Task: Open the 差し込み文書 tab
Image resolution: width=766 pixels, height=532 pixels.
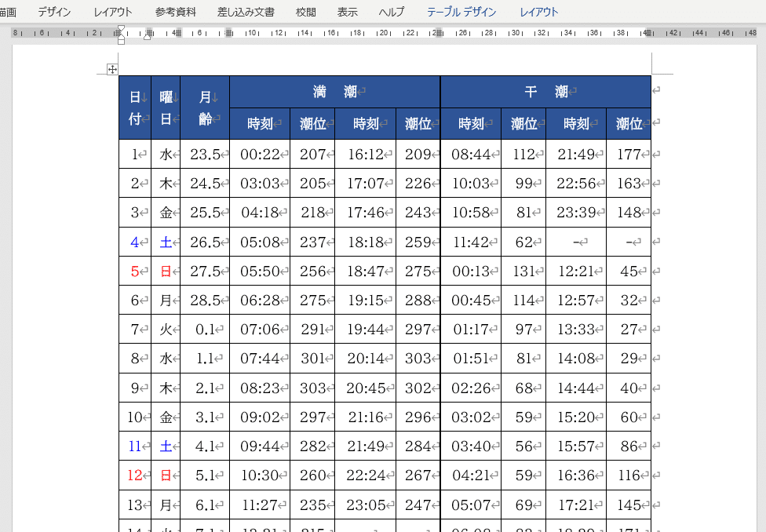Action: tap(246, 12)
